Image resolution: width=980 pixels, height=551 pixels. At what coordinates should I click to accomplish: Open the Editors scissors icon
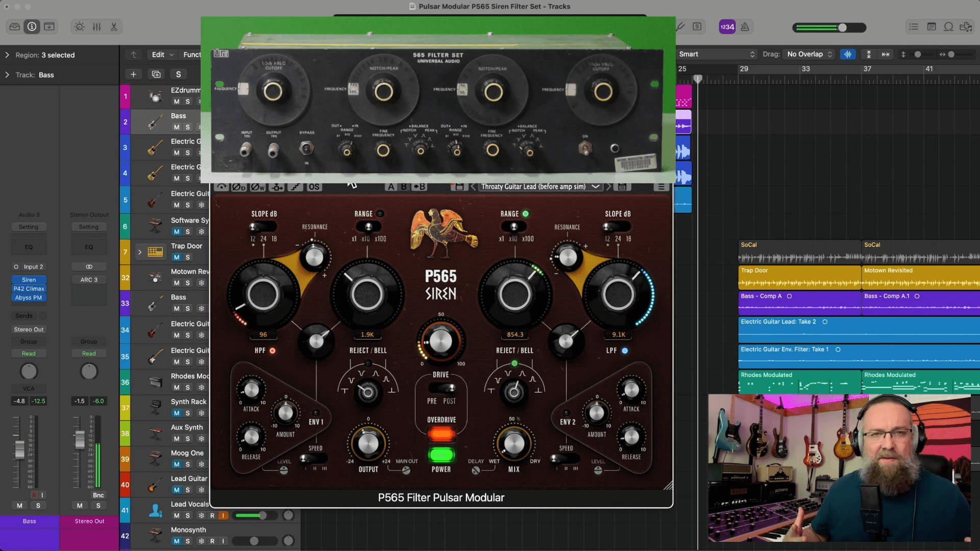tap(114, 27)
